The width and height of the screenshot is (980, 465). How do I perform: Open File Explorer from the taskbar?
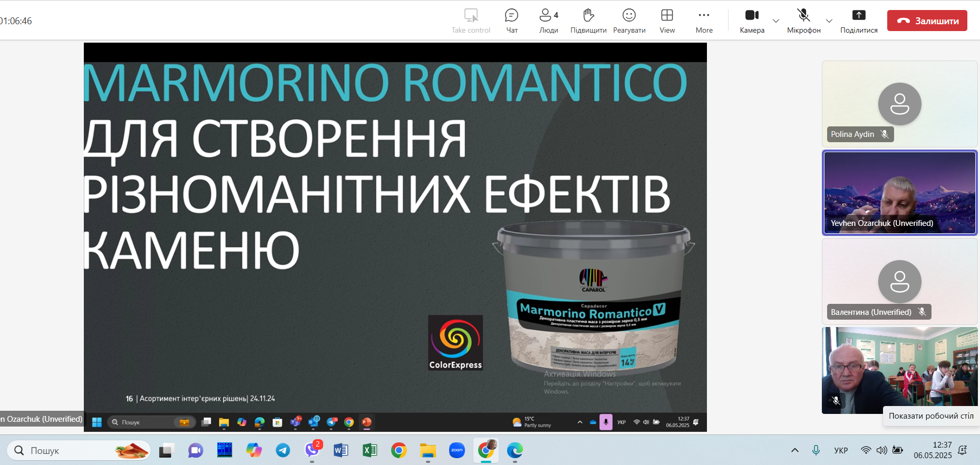point(428,450)
